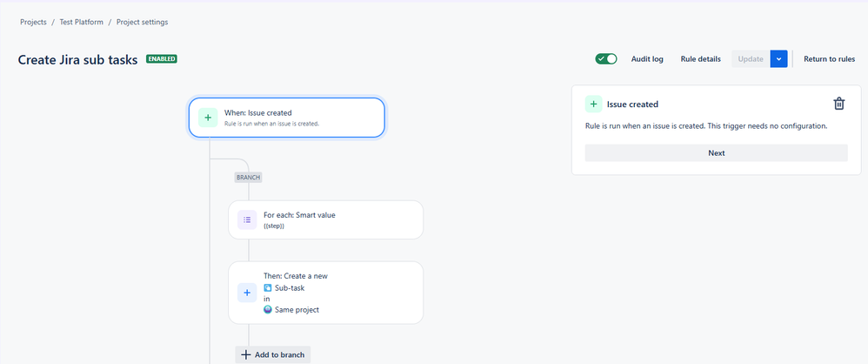Click the BRANCH label
The height and width of the screenshot is (364, 868).
click(248, 178)
